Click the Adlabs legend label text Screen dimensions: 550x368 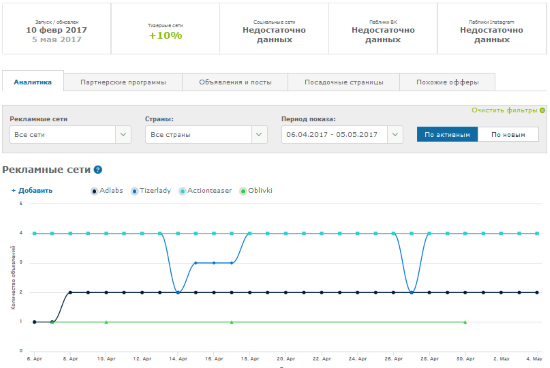coord(111,190)
